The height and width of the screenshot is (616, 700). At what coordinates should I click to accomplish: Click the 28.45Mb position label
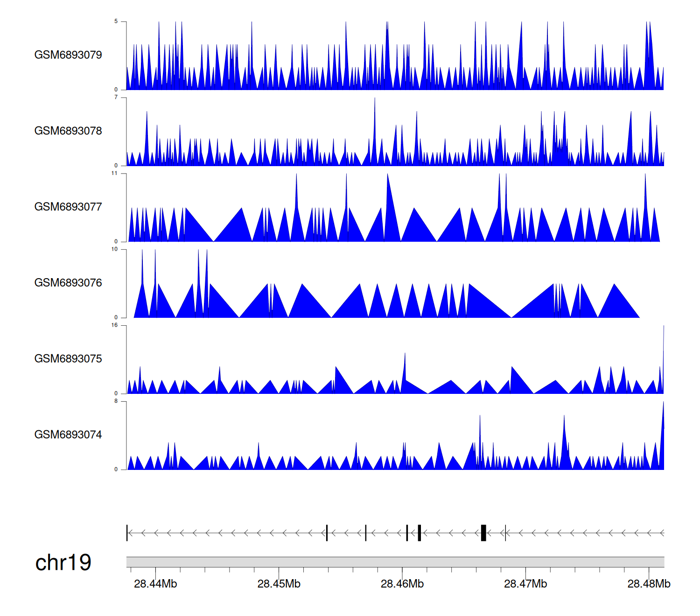(279, 584)
